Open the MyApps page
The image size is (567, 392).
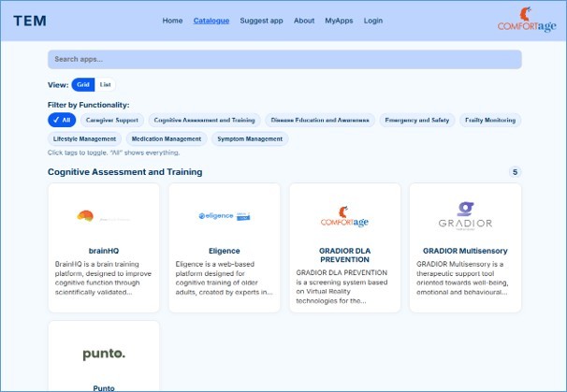339,21
